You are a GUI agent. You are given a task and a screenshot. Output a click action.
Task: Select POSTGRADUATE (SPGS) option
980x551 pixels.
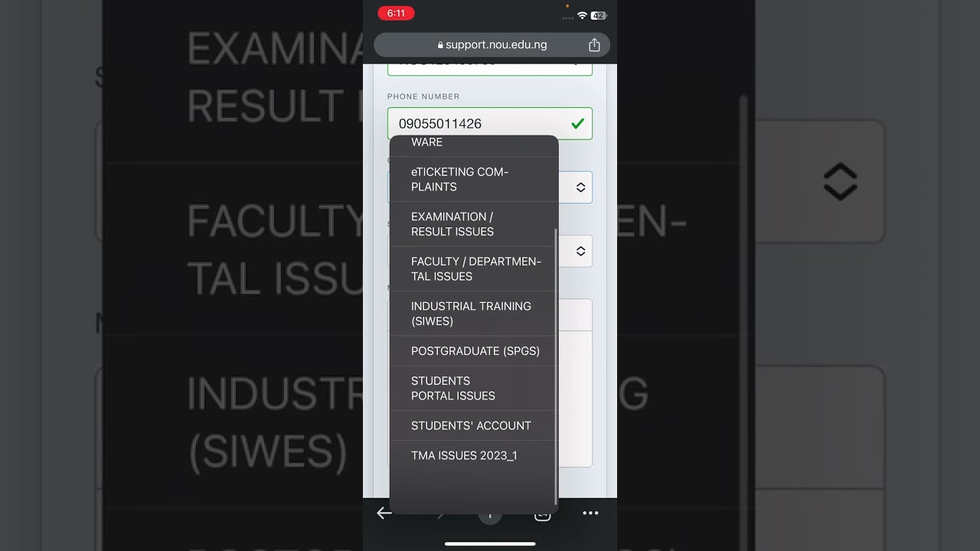pyautogui.click(x=474, y=351)
